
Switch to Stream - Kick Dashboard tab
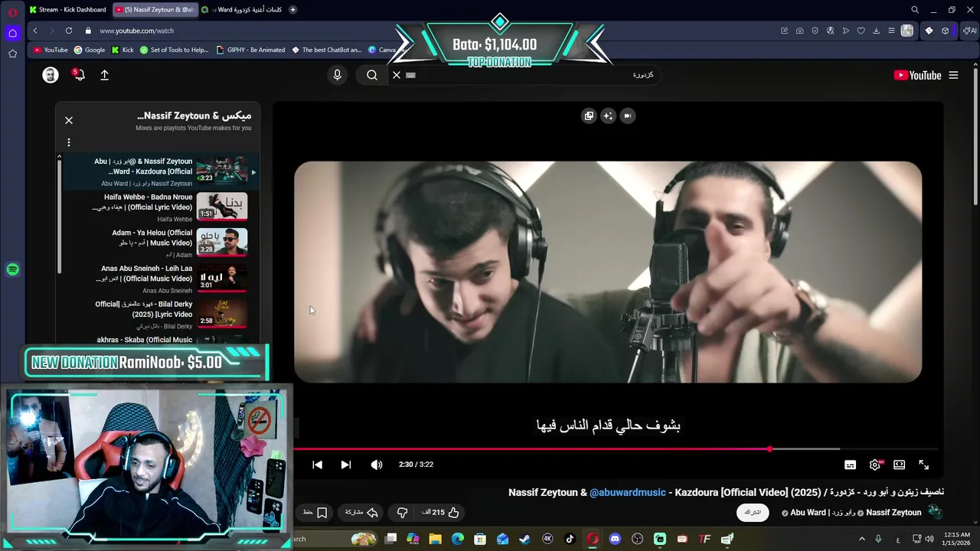coord(67,10)
